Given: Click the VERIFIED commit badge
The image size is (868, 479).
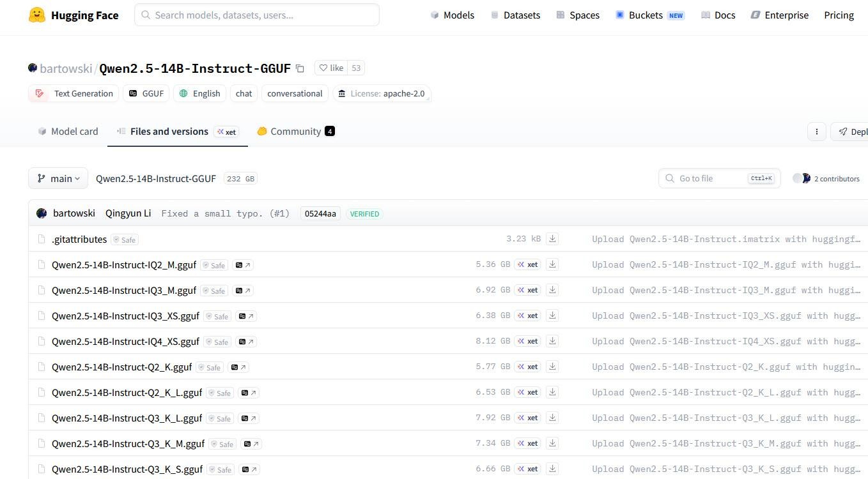Looking at the screenshot, I should pyautogui.click(x=364, y=214).
